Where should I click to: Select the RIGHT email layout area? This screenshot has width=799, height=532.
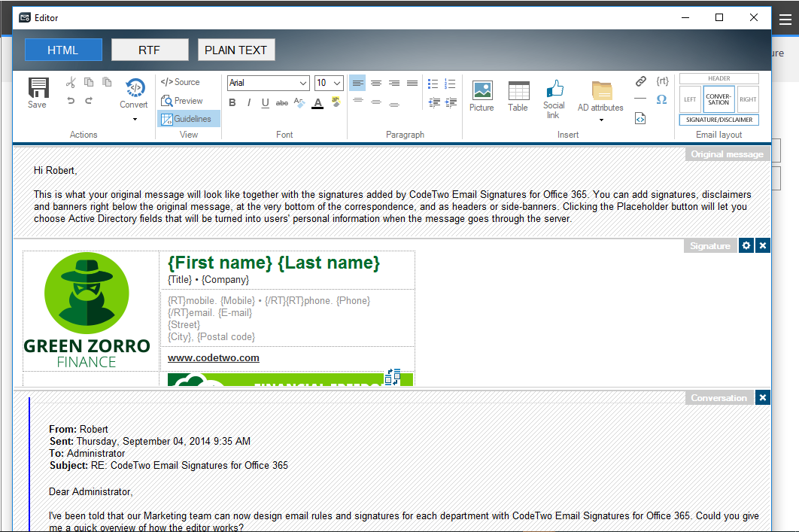point(748,99)
